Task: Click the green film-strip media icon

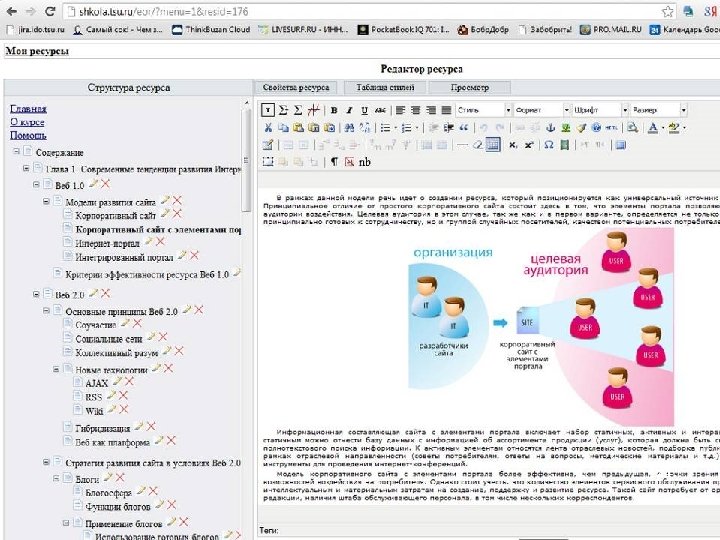Action: click(x=564, y=145)
